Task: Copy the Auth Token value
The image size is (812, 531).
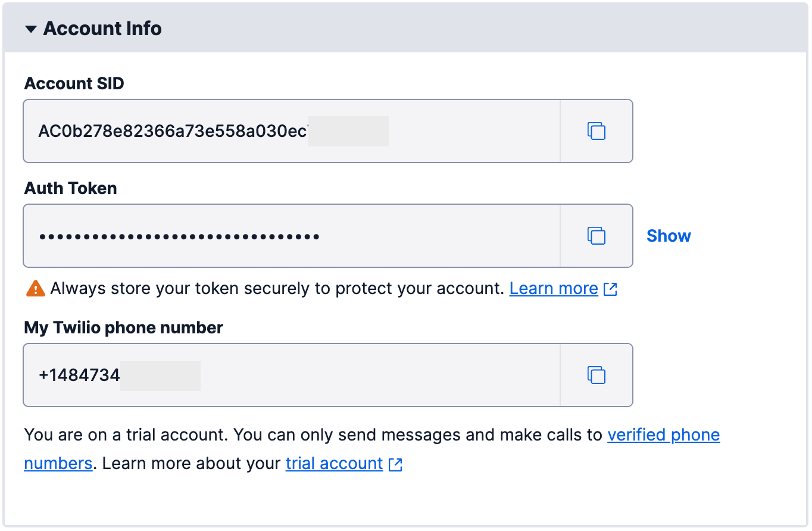Action: [x=596, y=236]
